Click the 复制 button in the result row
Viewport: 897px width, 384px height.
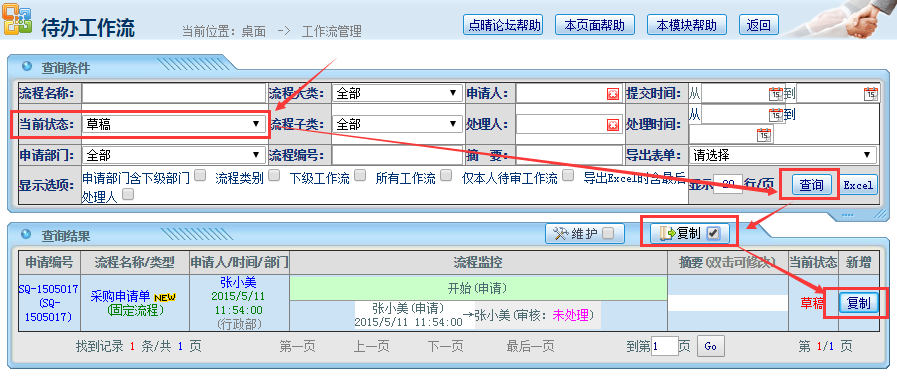point(859,303)
